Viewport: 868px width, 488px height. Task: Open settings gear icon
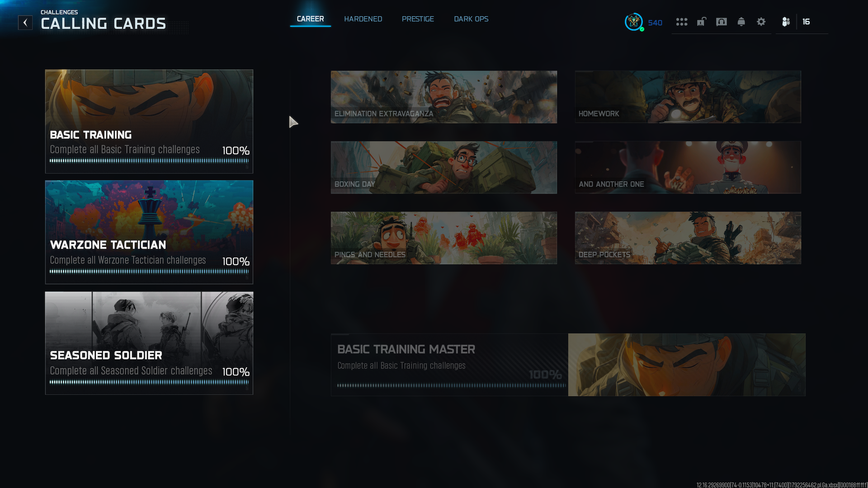click(x=761, y=22)
